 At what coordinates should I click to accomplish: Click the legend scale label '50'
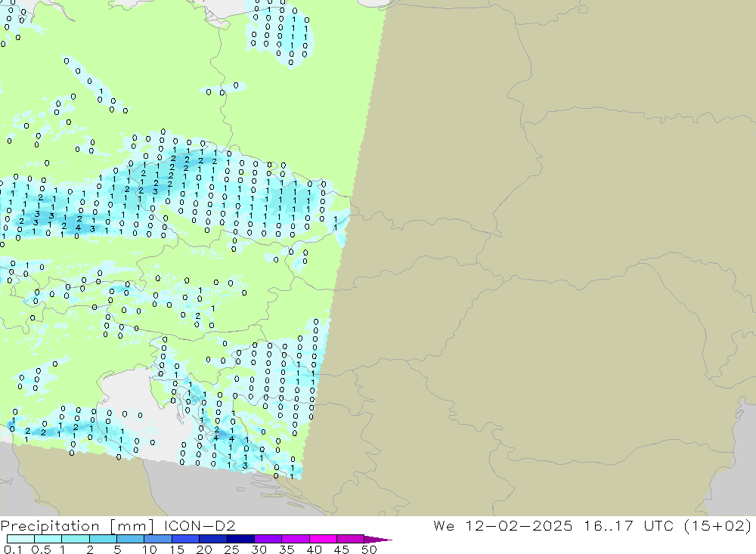(x=370, y=549)
